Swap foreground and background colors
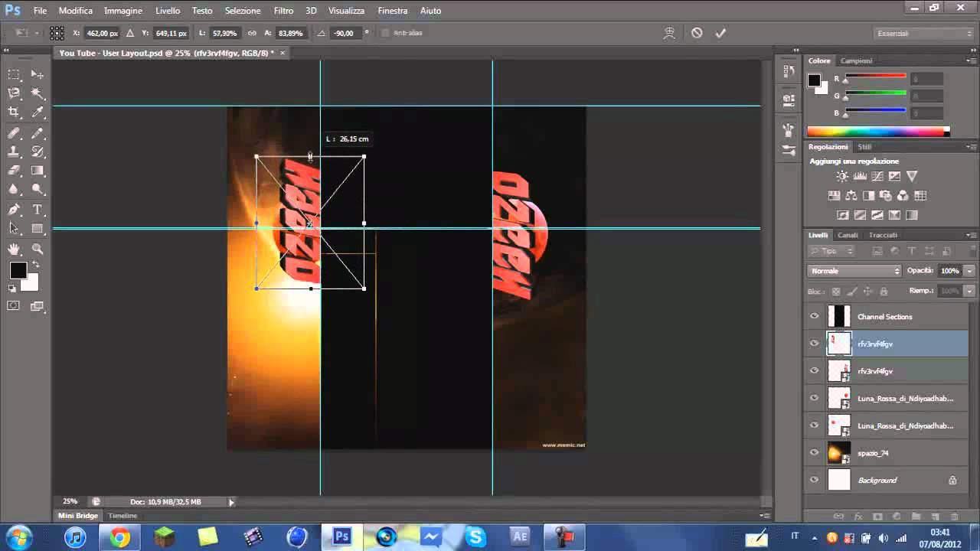 pos(35,265)
